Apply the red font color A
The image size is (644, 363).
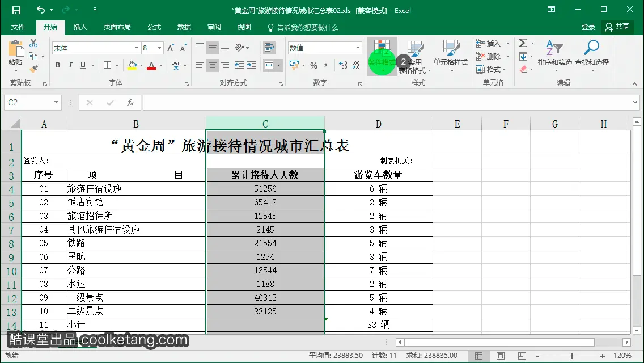tap(151, 65)
